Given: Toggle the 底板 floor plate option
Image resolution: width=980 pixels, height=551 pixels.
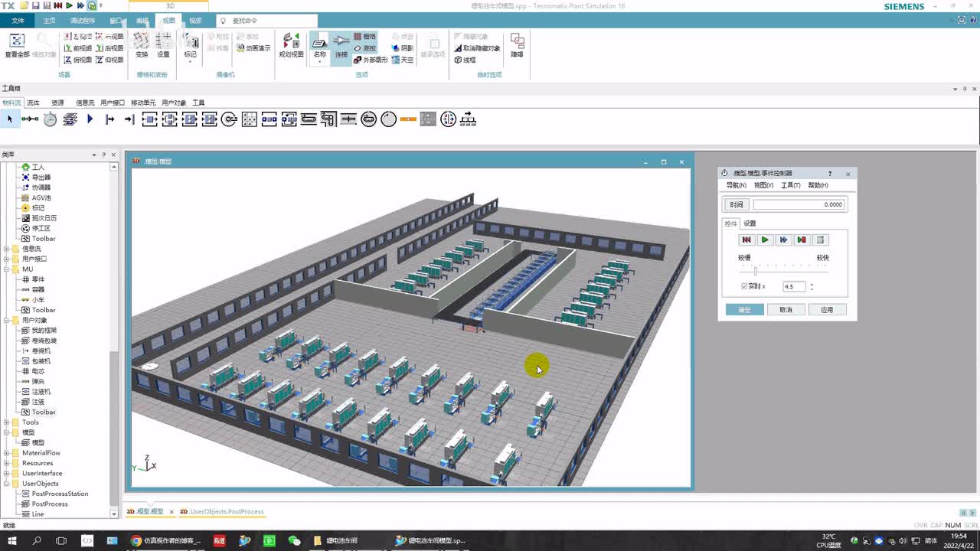Looking at the screenshot, I should (x=364, y=48).
